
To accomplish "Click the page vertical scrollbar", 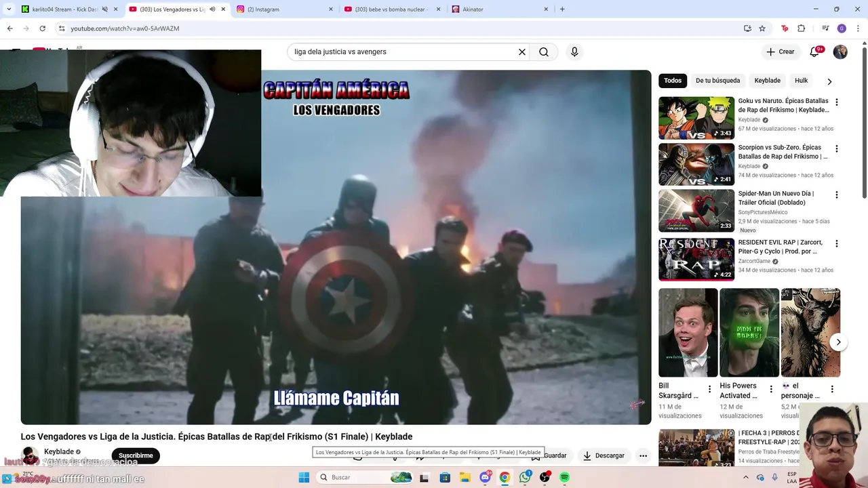I will [x=864, y=122].
